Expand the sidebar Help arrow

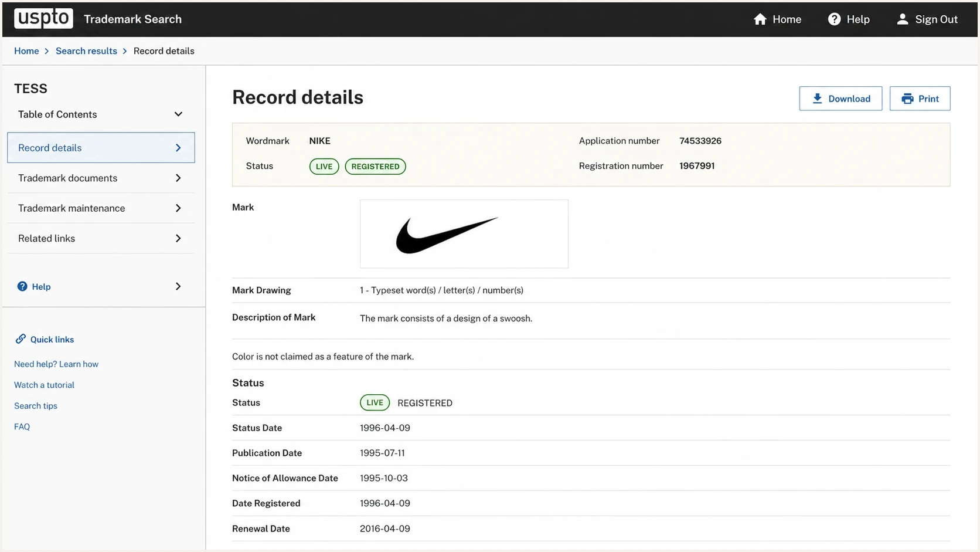point(178,286)
